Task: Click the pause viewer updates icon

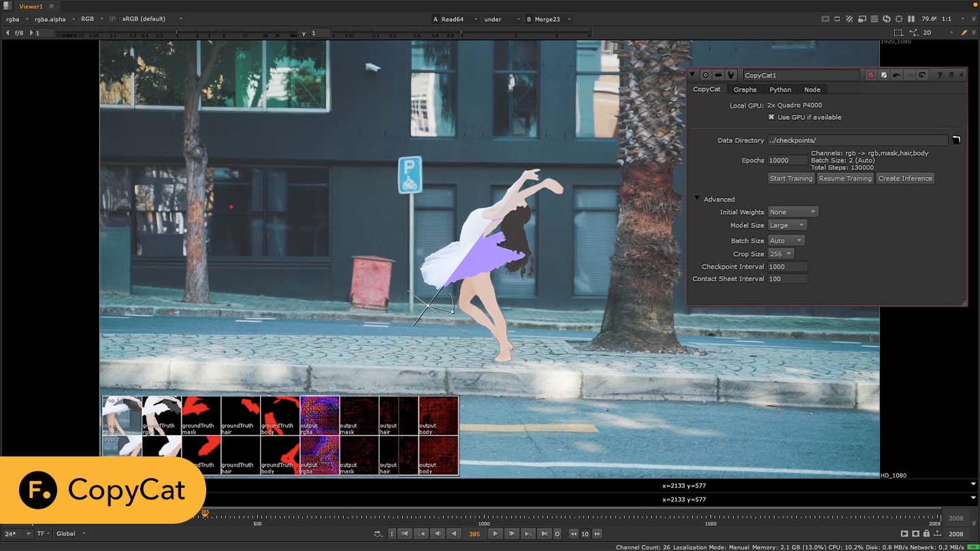Action: 911,19
